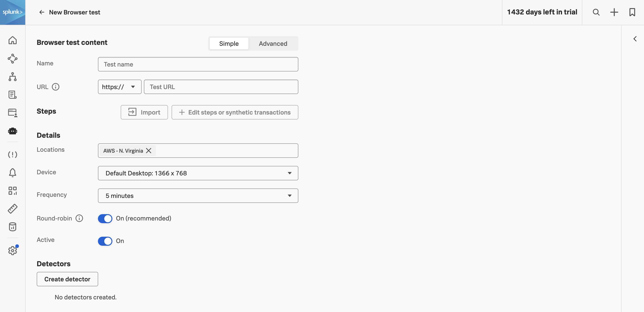644x312 pixels.
Task: Click the bookmark icon in header
Action: click(632, 12)
